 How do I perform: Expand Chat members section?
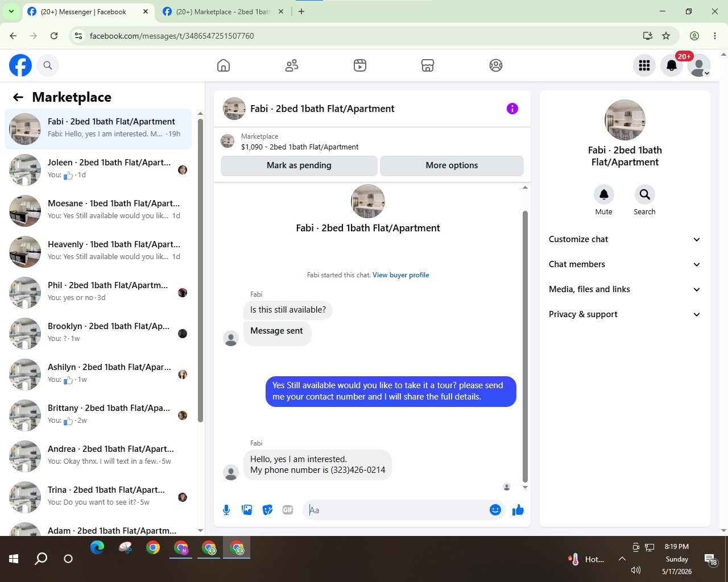625,264
